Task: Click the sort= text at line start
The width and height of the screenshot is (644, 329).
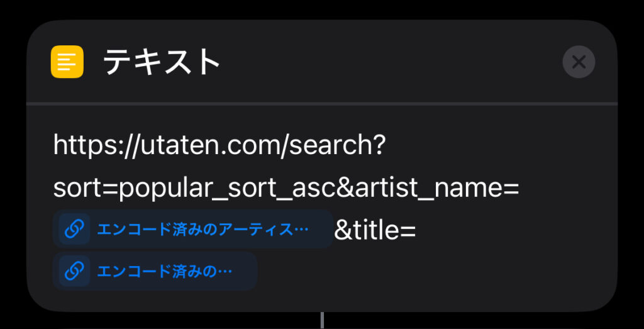Action: (86, 189)
